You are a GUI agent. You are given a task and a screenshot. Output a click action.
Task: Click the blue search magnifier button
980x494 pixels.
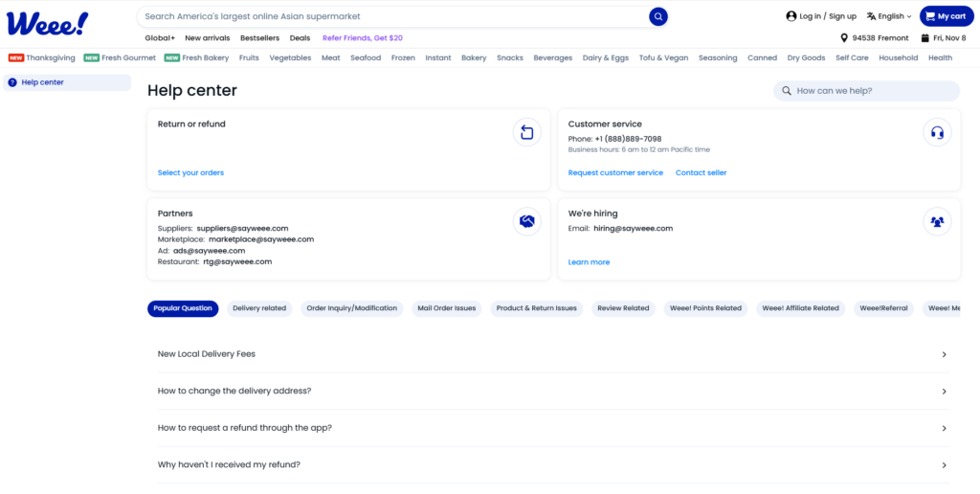pyautogui.click(x=658, y=17)
